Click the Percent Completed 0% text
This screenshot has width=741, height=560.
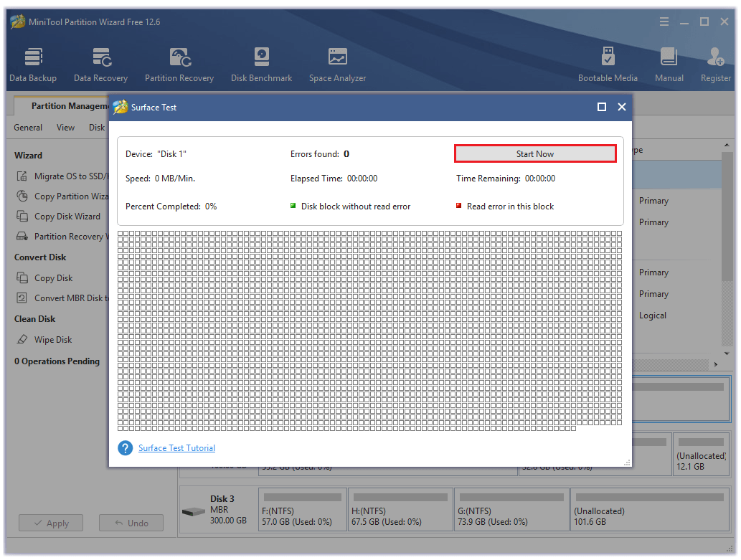tap(171, 207)
